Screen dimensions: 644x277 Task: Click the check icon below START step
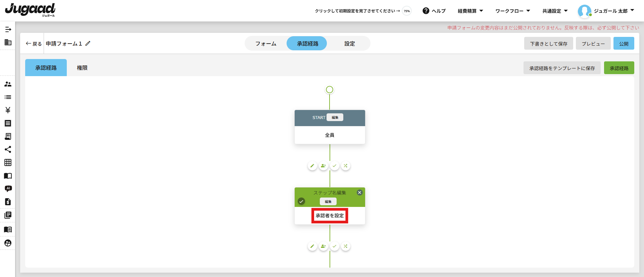point(334,166)
